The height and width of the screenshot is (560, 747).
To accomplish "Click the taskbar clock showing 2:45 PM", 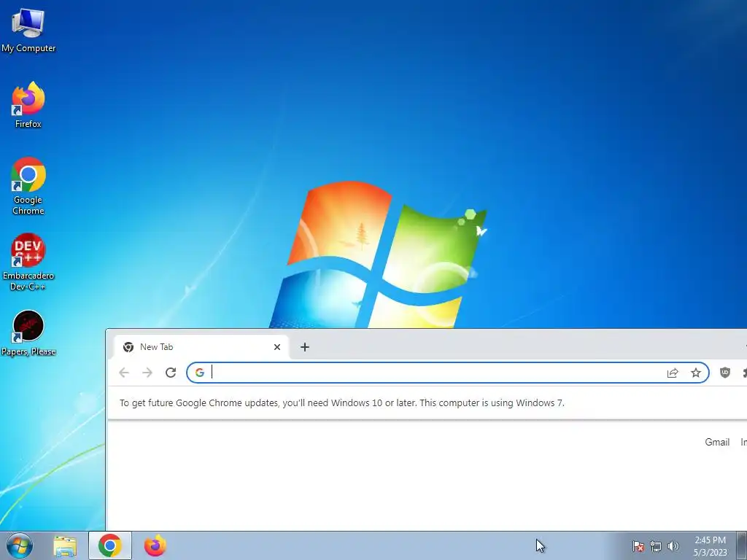I will [x=710, y=546].
